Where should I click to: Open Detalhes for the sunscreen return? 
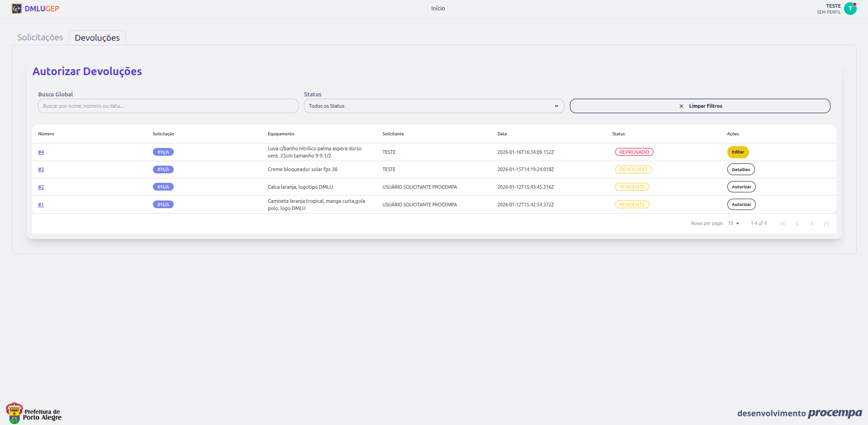coord(740,170)
